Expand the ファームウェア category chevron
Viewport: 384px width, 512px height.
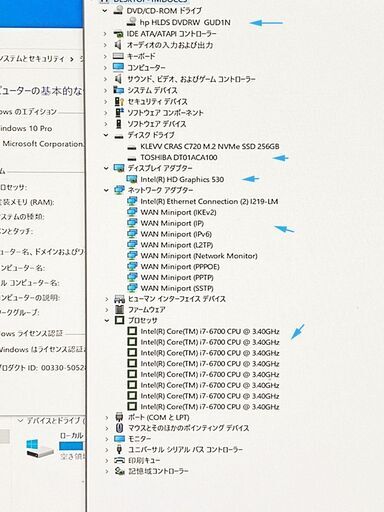click(106, 310)
